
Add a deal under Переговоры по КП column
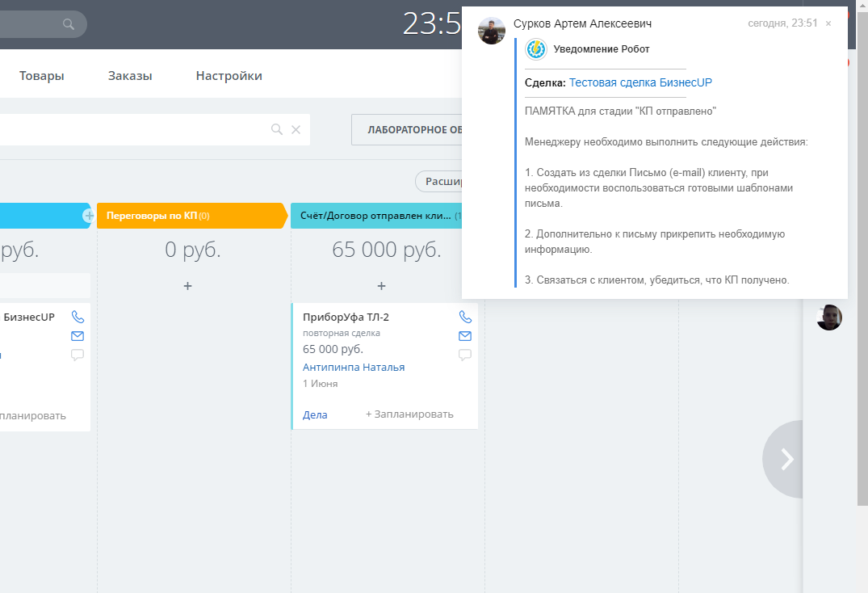(x=187, y=286)
